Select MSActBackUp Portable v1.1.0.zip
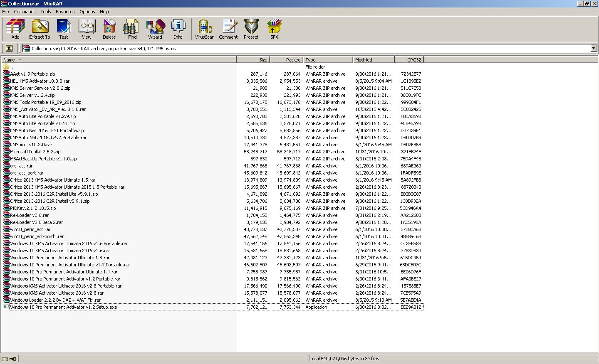The image size is (599, 364). tap(43, 159)
